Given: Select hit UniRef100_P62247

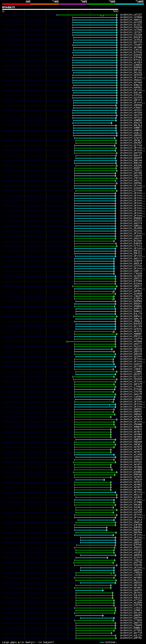Looking at the screenshot, I should pos(131,347).
